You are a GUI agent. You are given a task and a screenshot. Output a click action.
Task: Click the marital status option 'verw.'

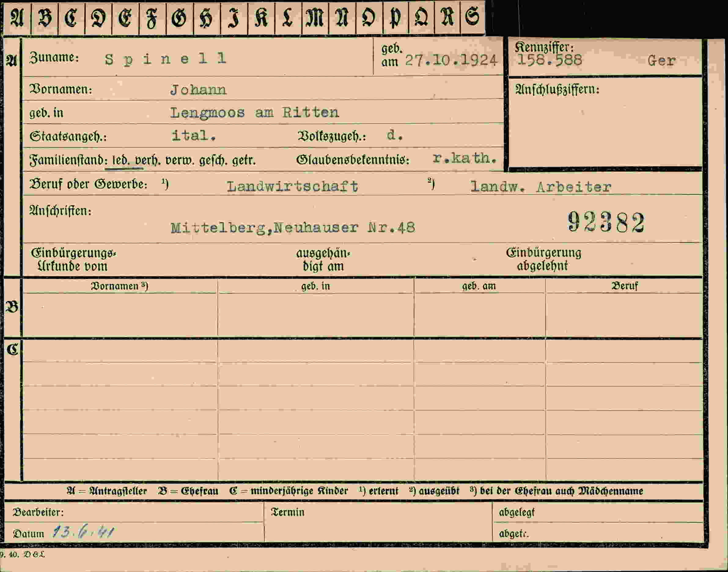coord(180,160)
